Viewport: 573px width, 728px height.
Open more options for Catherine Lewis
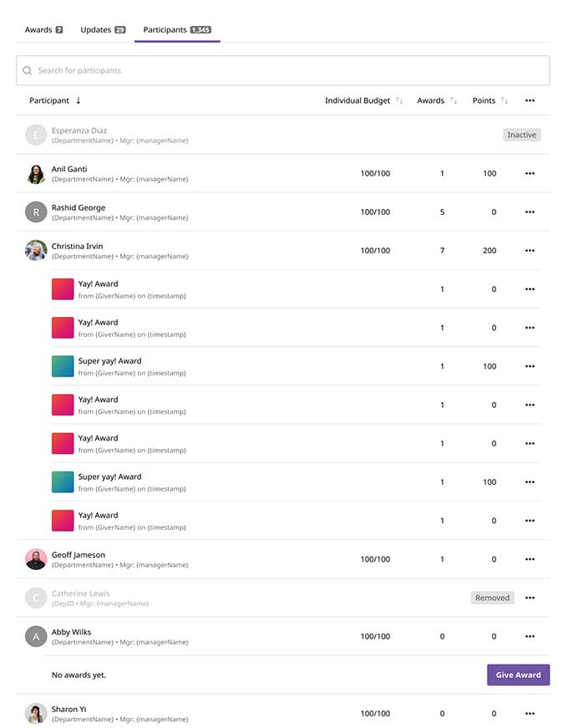point(530,598)
